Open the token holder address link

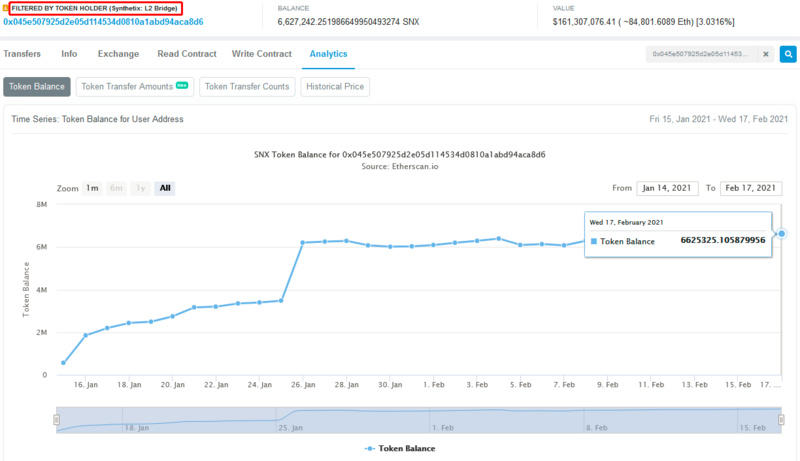[x=103, y=21]
